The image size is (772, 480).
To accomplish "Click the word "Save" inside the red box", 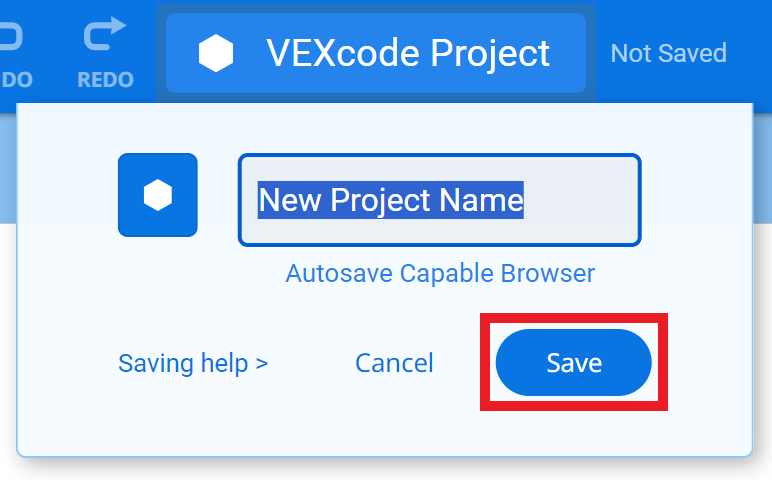I will pos(574,362).
